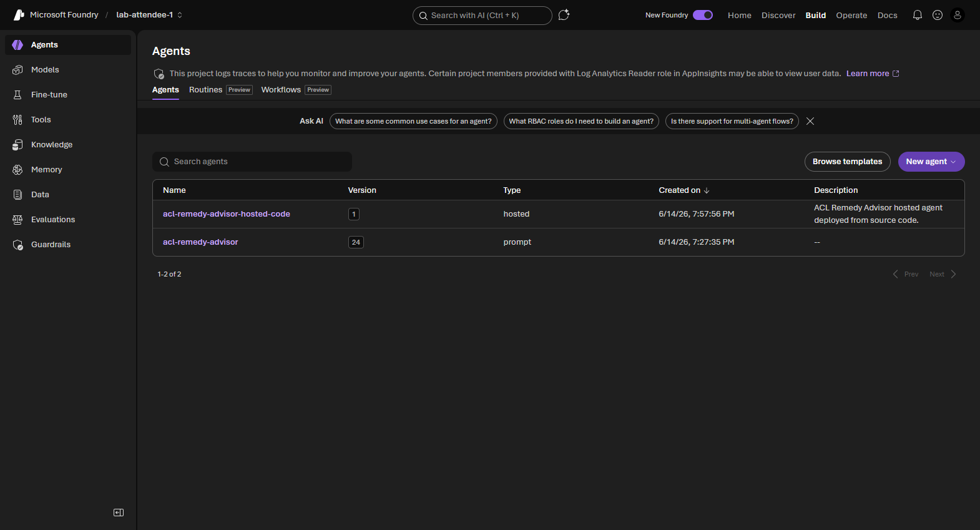Open the acl-remedy-advisor agent

click(x=200, y=242)
